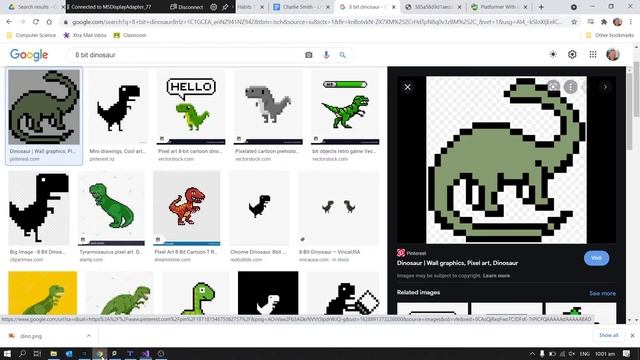The image size is (640, 360).
Task: Open Xtra Mail Inbox bookmark
Action: [84, 36]
